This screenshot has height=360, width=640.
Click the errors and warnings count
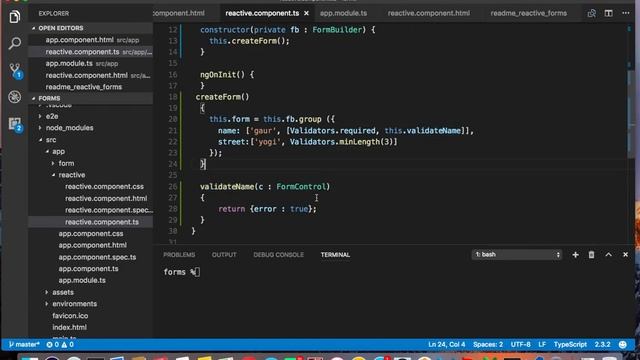coord(60,345)
